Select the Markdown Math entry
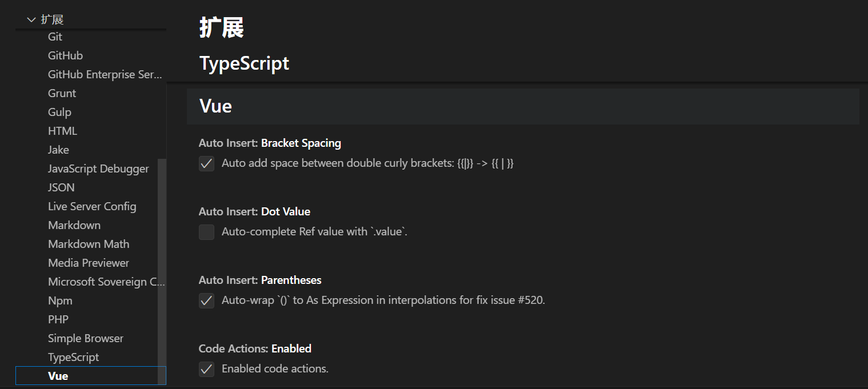 click(89, 244)
